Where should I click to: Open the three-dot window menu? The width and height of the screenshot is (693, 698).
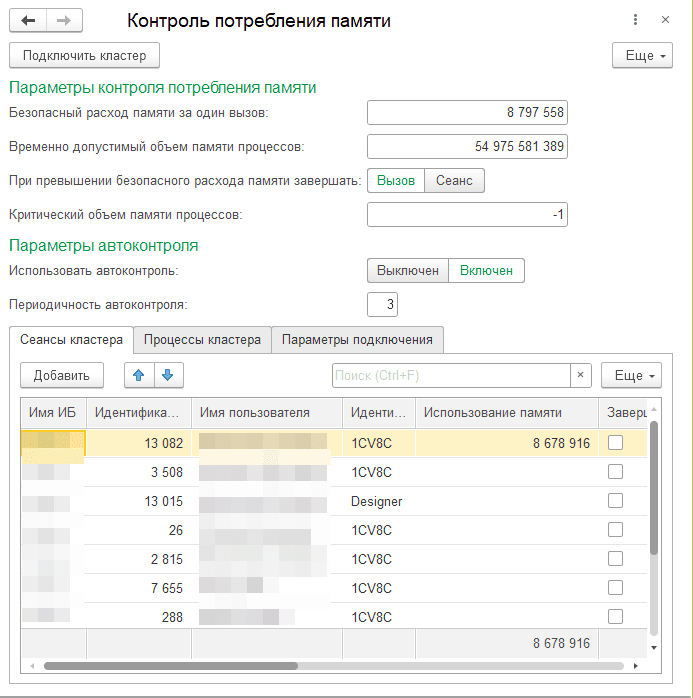tap(636, 20)
